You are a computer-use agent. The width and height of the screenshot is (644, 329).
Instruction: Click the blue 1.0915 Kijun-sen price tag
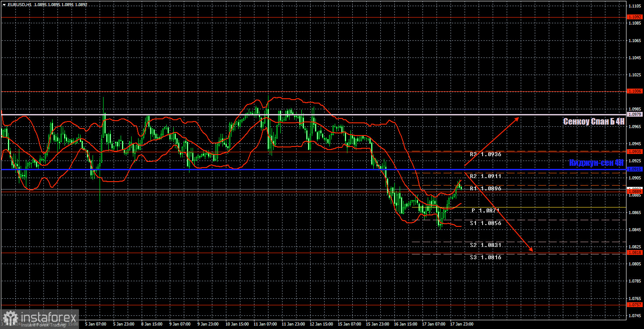[x=635, y=169]
